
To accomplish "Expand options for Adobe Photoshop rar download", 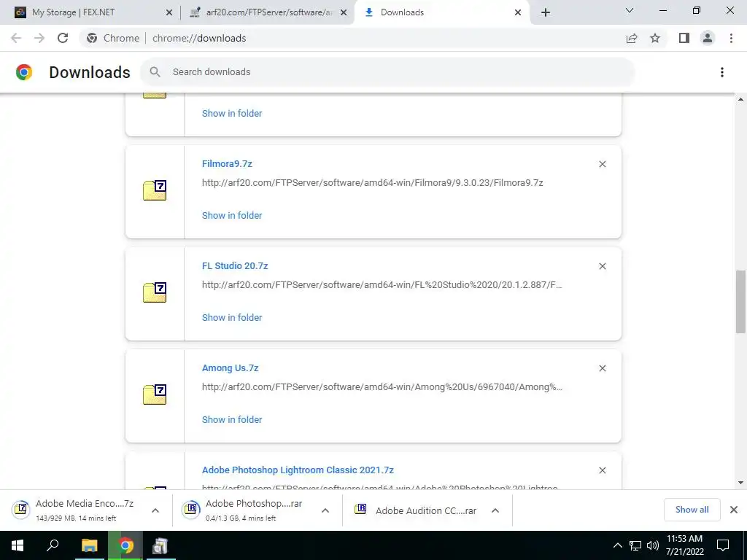I will click(x=325, y=510).
